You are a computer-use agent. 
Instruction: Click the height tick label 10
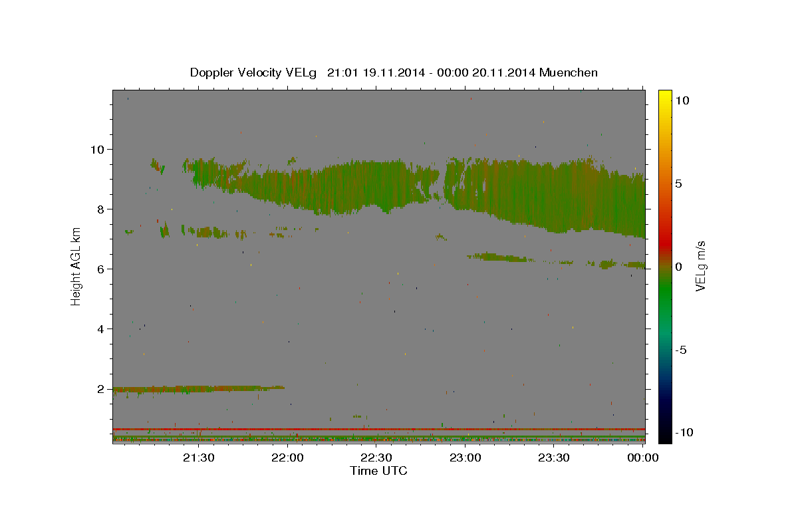click(x=98, y=149)
